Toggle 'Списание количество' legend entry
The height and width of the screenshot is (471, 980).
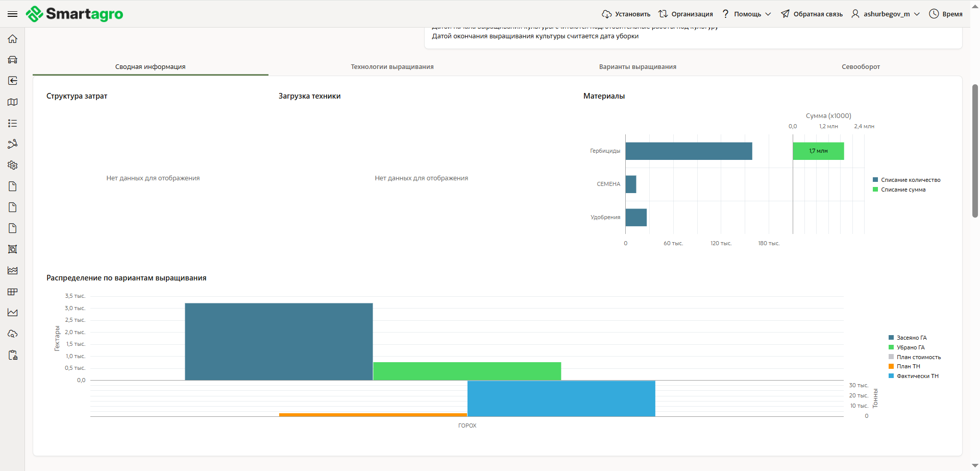910,180
